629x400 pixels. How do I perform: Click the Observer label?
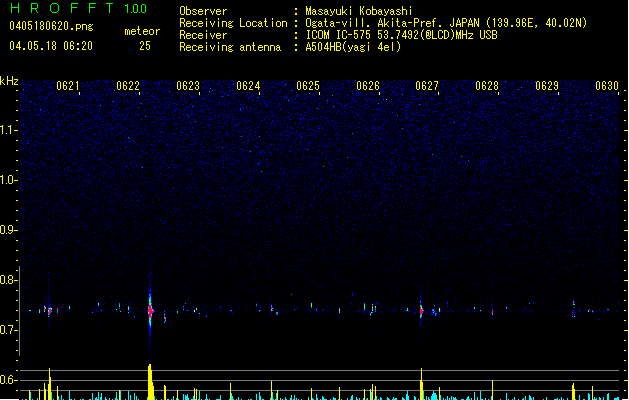point(203,11)
